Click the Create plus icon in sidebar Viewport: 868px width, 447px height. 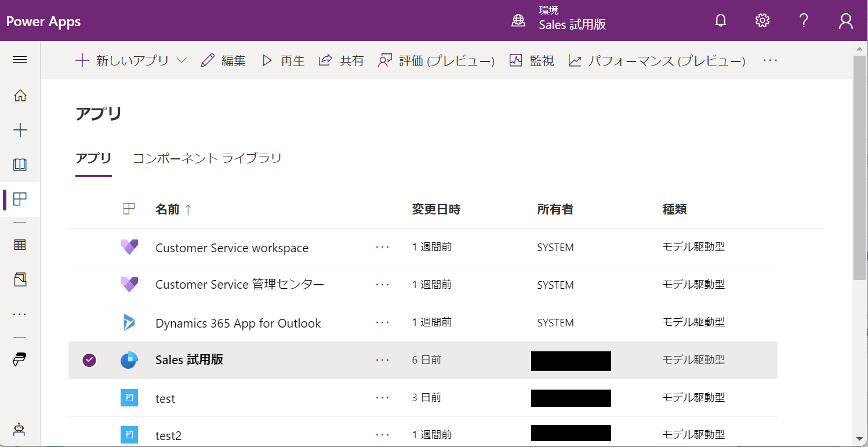pos(20,130)
